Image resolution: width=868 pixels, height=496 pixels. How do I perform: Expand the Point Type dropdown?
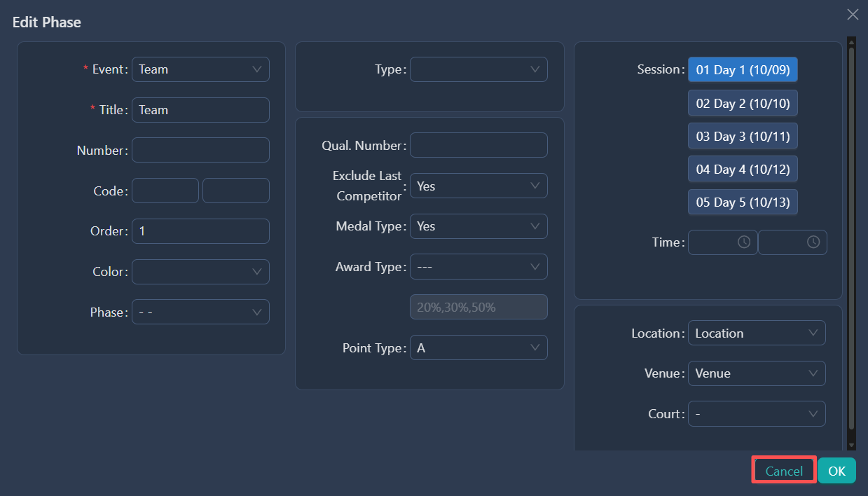pos(478,348)
